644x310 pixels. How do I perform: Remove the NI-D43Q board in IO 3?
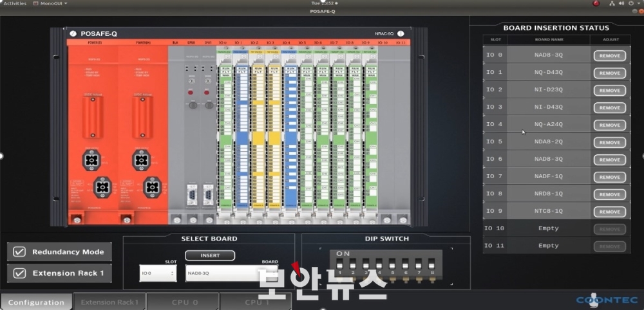click(609, 108)
